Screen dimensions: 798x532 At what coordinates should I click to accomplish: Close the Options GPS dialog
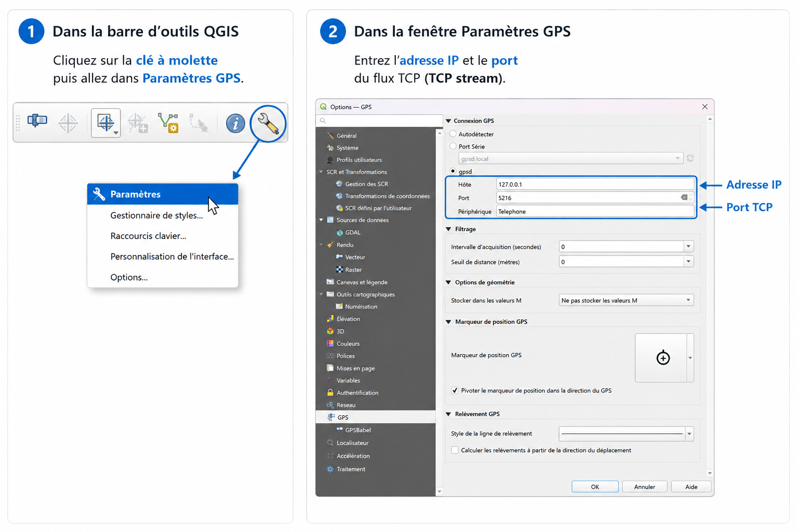704,107
